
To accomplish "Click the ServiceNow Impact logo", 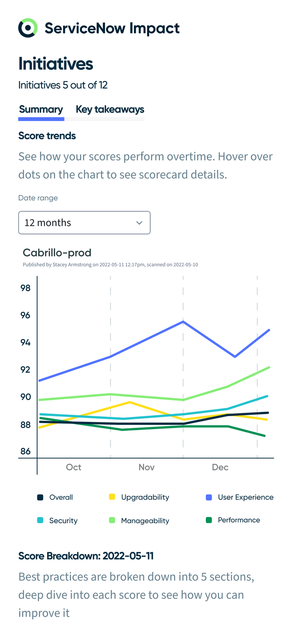I will (27, 28).
